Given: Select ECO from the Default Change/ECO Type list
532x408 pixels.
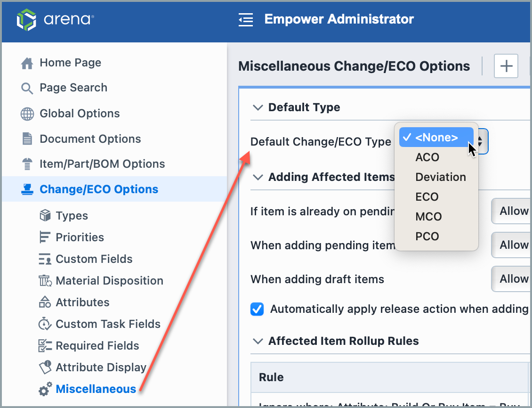Looking at the screenshot, I should [426, 196].
